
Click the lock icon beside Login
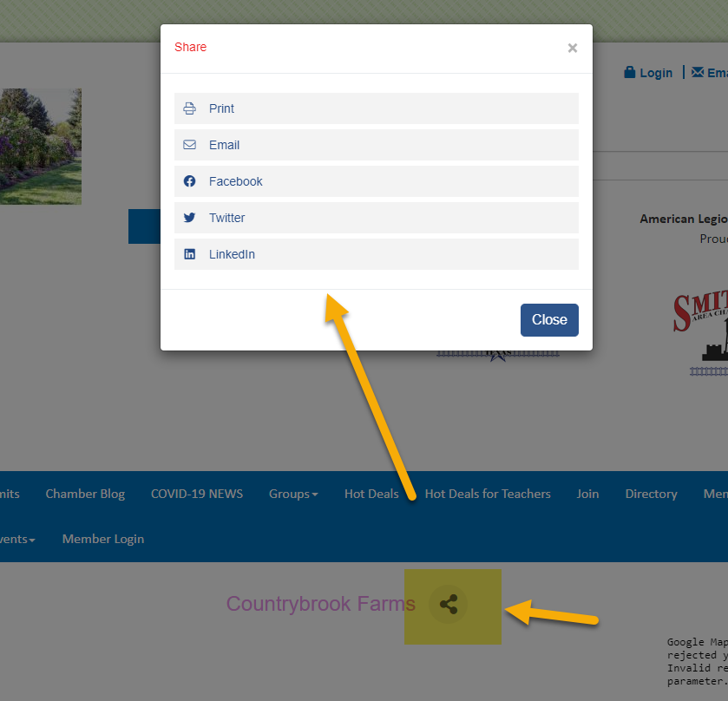click(630, 72)
